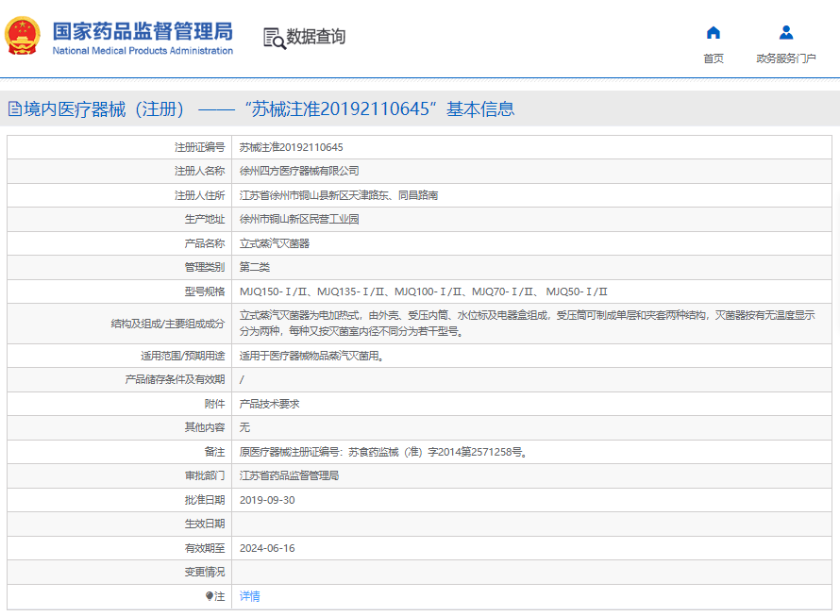840x616 pixels.
Task: Click product name 立式蒸汽灭菌器
Action: point(275,243)
